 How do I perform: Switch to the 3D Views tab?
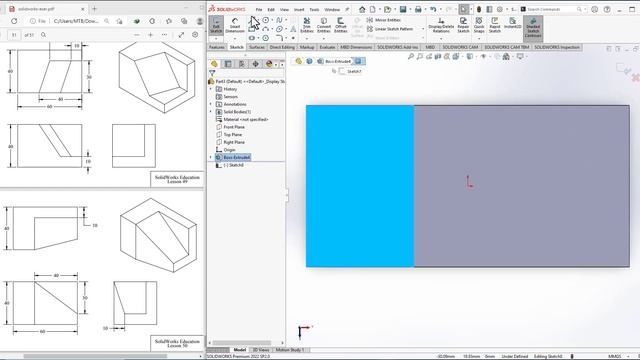click(260, 350)
